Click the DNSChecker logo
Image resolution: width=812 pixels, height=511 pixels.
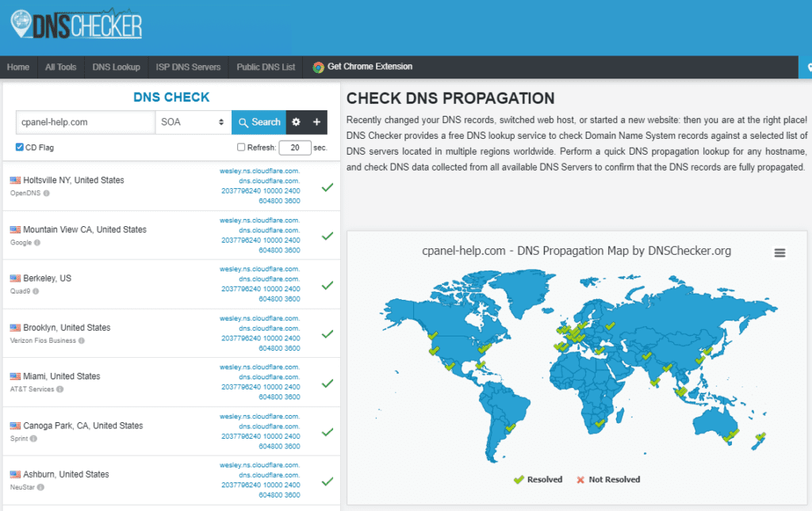(x=76, y=25)
